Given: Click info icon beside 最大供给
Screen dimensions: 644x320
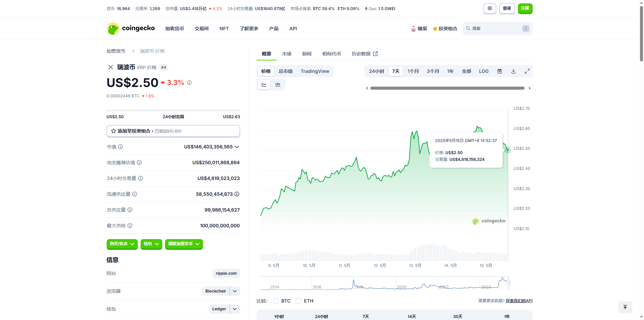Looking at the screenshot, I should (130, 226).
